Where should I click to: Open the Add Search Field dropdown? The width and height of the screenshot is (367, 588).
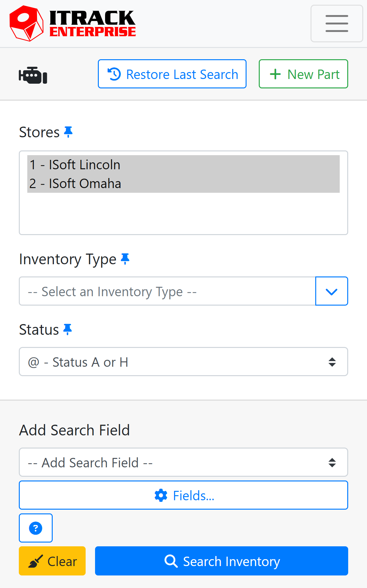(183, 462)
